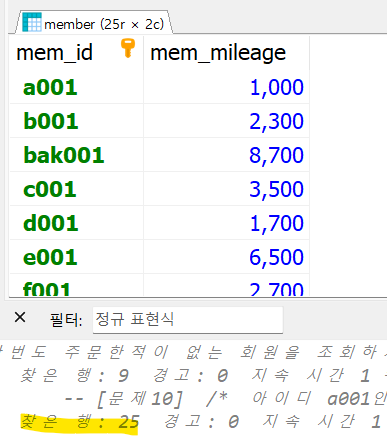Image resolution: width=387 pixels, height=437 pixels.
Task: Sort by the mem_mileage column header
Action: (x=226, y=53)
